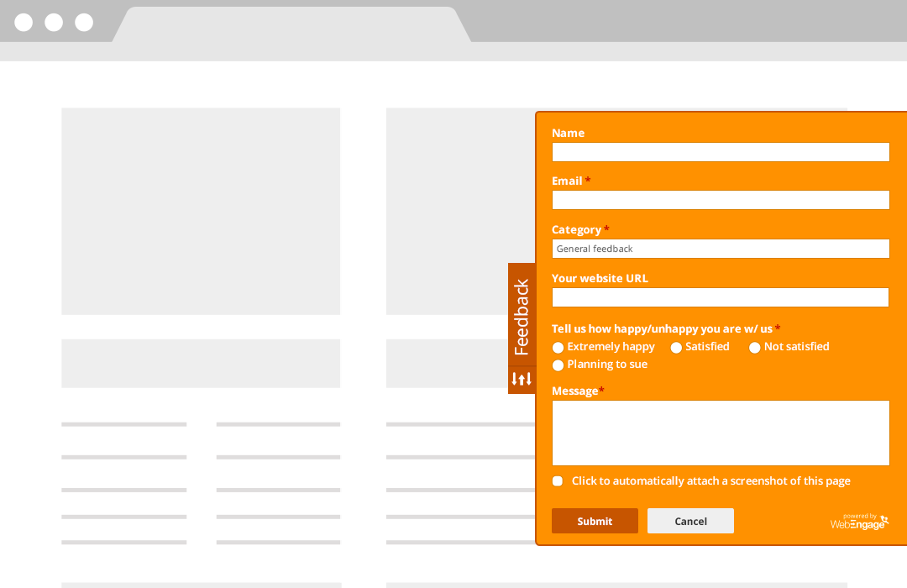Focus the Email input field
This screenshot has height=588, width=907.
coord(721,200)
